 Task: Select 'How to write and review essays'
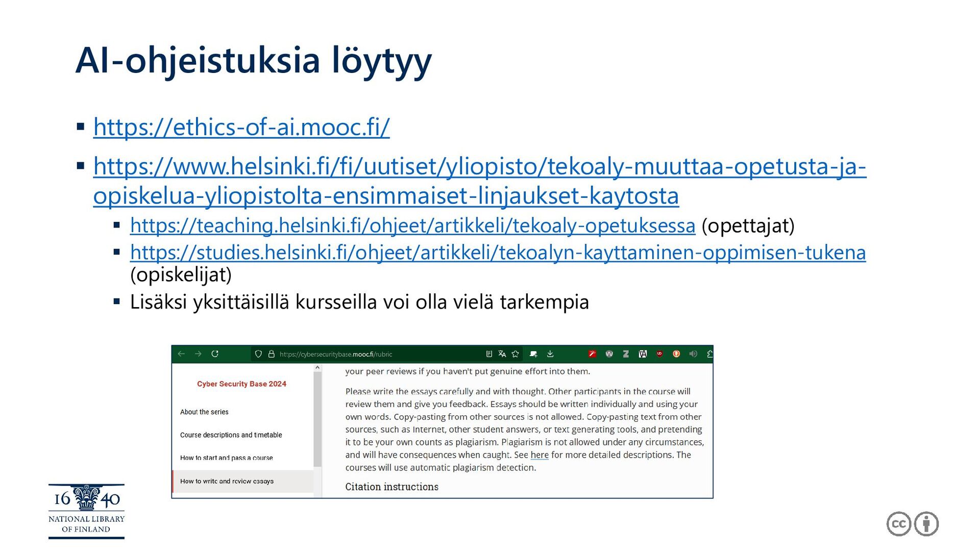(227, 481)
